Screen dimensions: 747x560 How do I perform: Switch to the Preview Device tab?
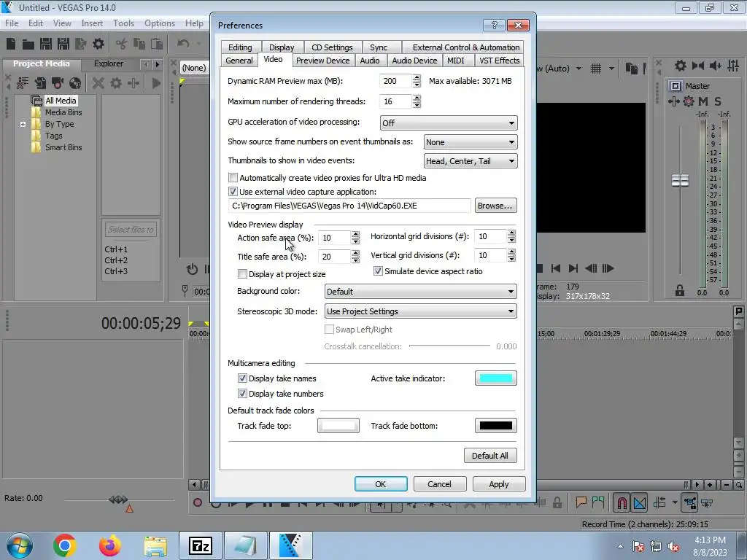(x=322, y=61)
